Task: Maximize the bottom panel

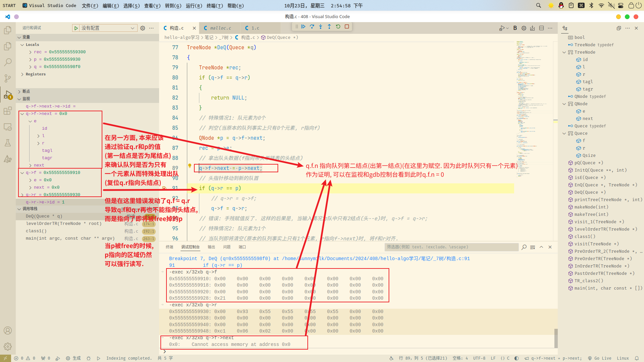Action: click(541, 247)
